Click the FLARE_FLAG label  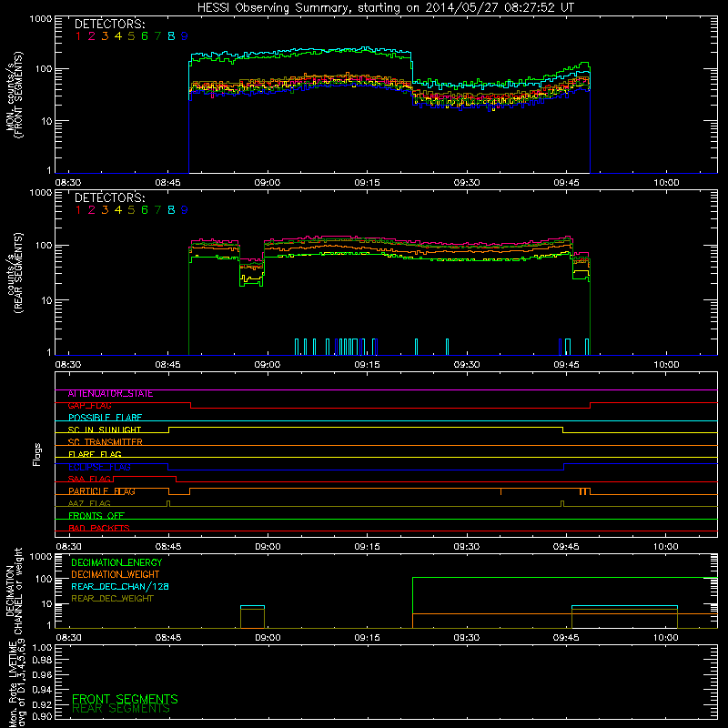(95, 454)
